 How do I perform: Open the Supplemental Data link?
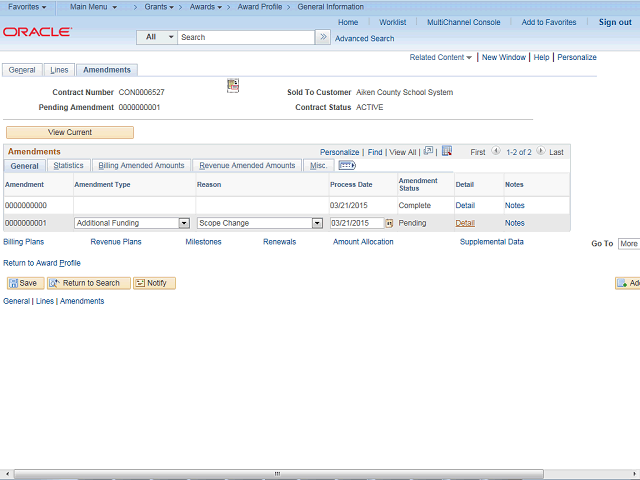(x=491, y=242)
